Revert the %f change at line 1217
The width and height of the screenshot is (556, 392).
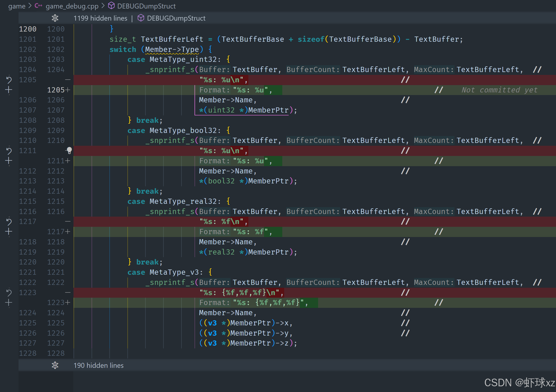9,222
